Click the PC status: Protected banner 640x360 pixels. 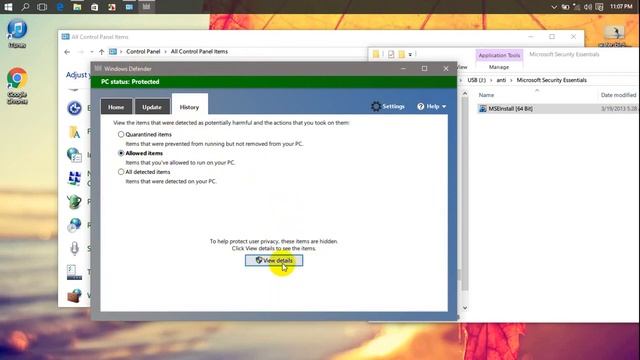[273, 82]
